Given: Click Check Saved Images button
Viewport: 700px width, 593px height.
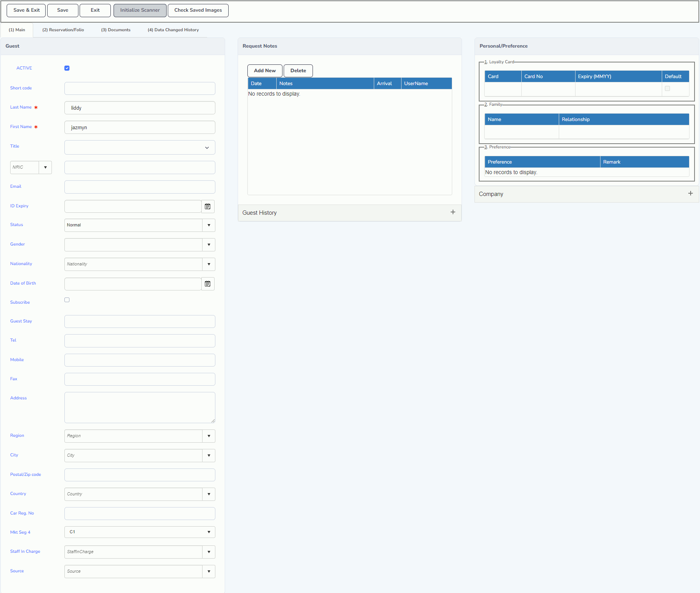Looking at the screenshot, I should pos(198,11).
